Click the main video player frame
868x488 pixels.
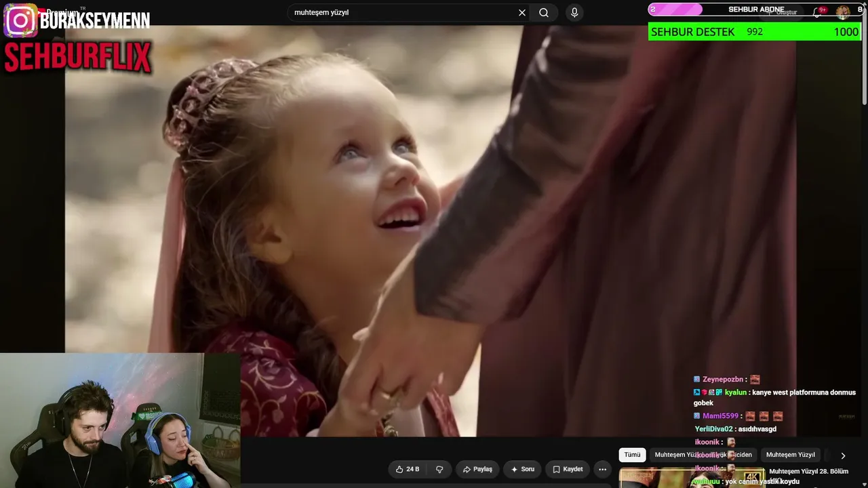(430, 231)
